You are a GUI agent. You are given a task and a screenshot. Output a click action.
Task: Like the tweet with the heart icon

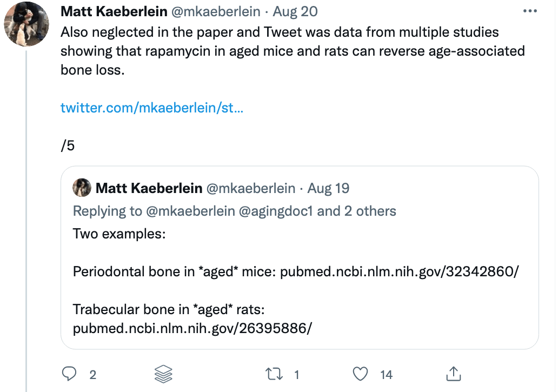[x=360, y=374]
